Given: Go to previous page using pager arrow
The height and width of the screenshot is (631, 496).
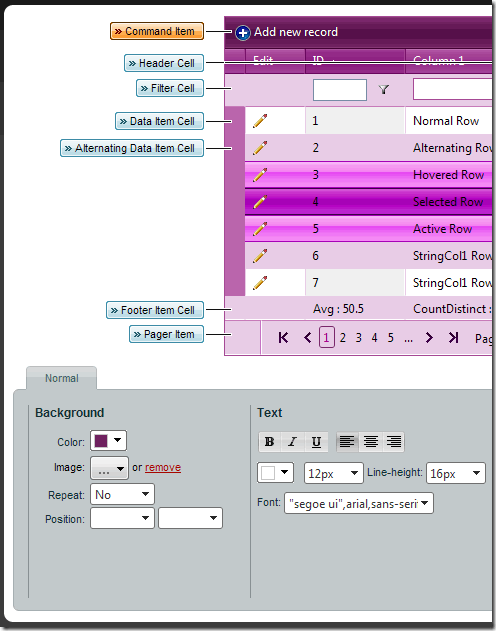Looking at the screenshot, I should (x=308, y=338).
